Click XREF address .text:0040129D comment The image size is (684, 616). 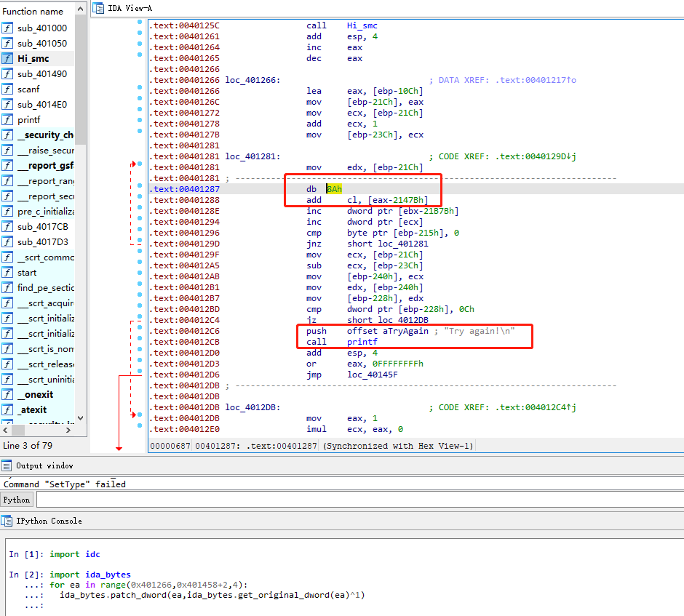pos(536,156)
